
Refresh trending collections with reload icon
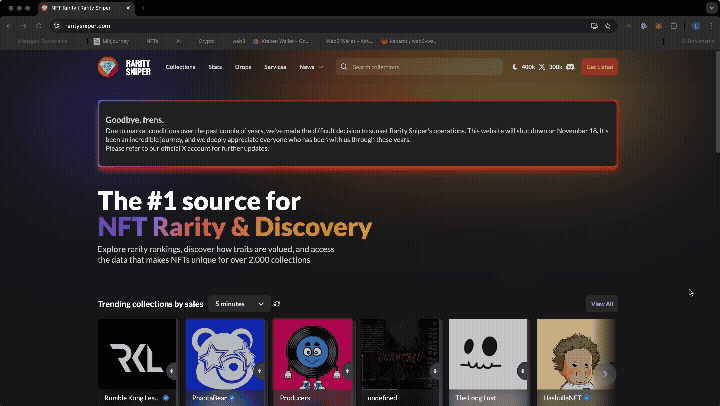point(277,304)
